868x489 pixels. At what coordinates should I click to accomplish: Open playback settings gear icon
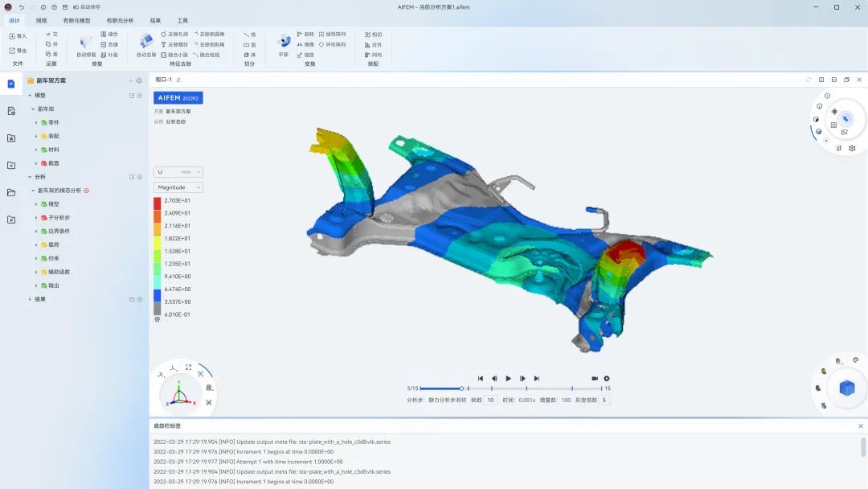607,378
